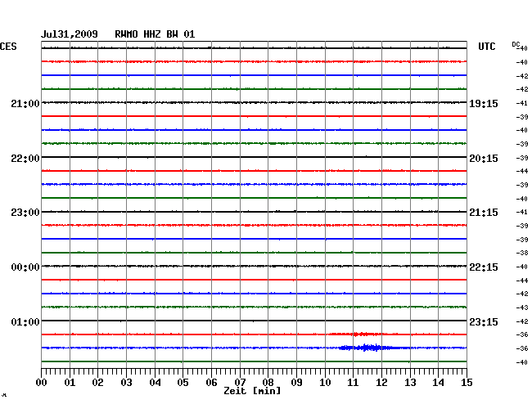Viewport: 532px width, 404px height.
Task: Click minute tick label 04
Action: [155, 383]
